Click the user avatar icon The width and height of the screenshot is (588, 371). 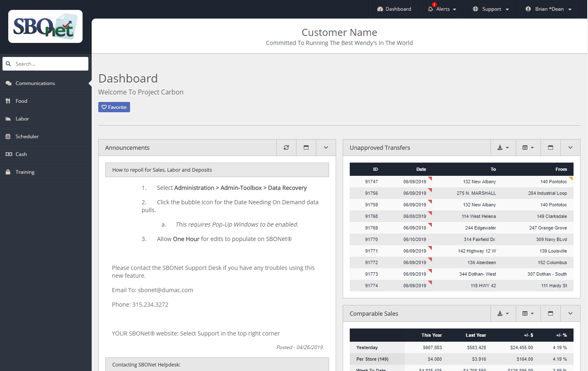528,9
